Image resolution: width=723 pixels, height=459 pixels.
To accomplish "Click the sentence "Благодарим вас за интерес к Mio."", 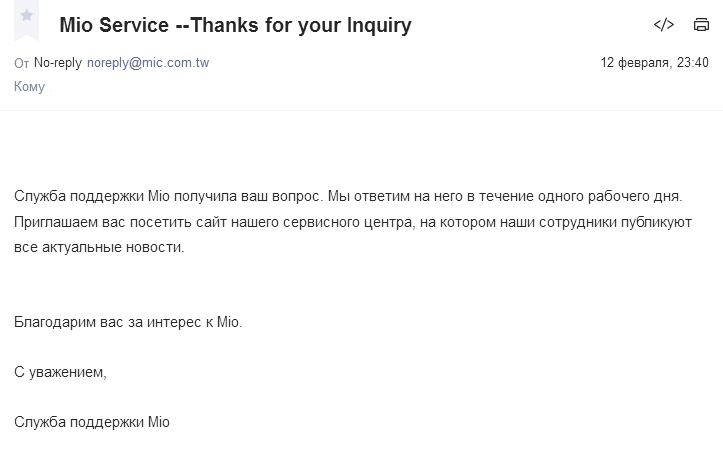I will [128, 322].
